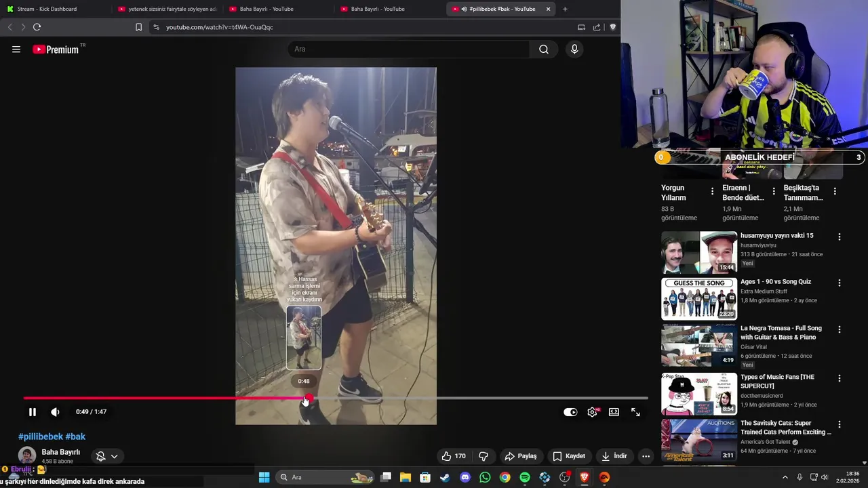The height and width of the screenshot is (488, 868).
Task: Open options for husamyuyu yayın vakti 15
Action: coord(839,237)
